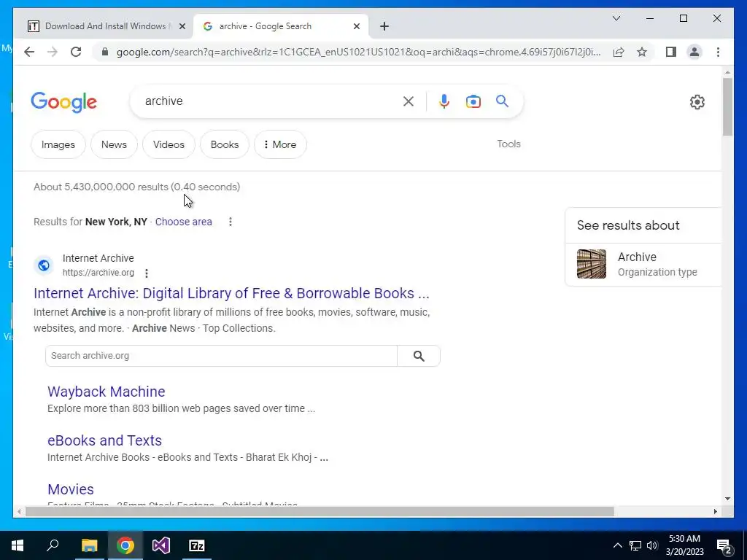
Task: Open the Internet Archive result title
Action: [231, 293]
